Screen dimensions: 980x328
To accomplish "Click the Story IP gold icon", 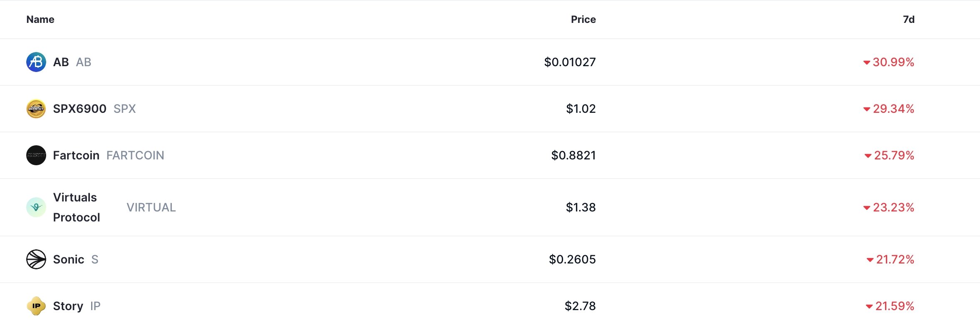I will coord(36,306).
